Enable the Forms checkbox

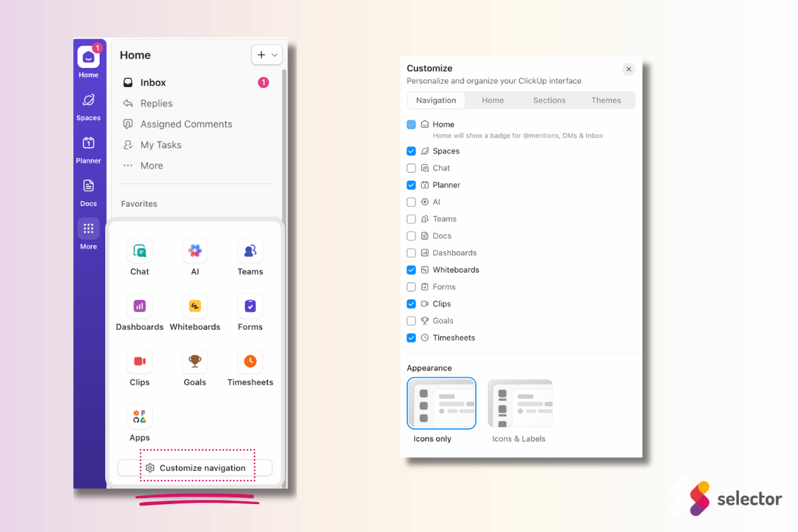point(411,287)
